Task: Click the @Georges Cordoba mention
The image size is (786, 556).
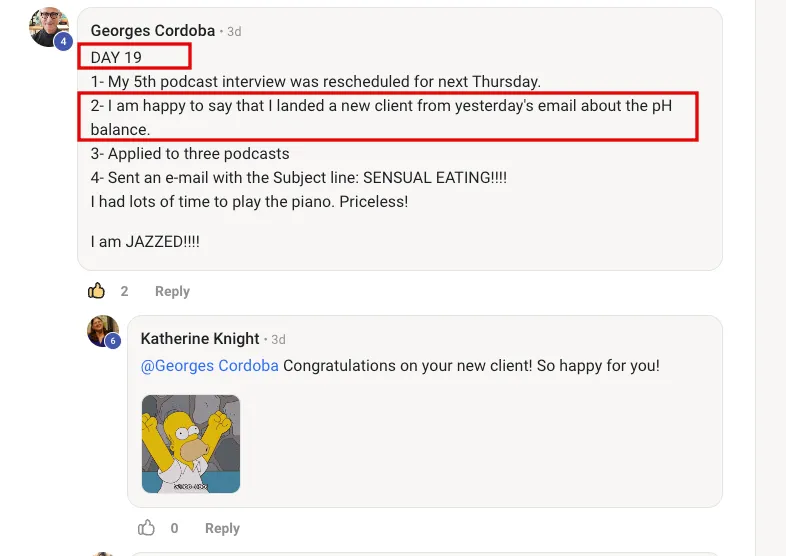Action: point(209,365)
